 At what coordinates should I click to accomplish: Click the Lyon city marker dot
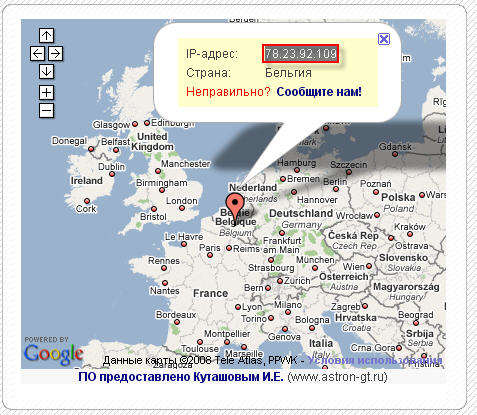(238, 307)
